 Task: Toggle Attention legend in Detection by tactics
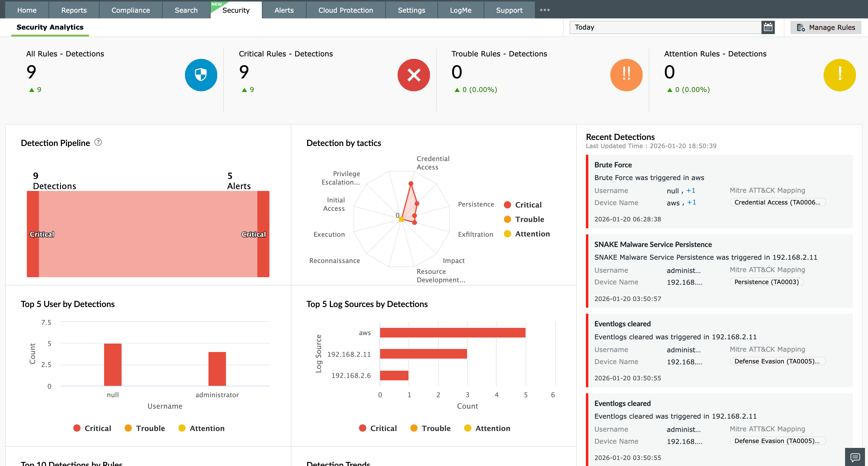pos(527,234)
